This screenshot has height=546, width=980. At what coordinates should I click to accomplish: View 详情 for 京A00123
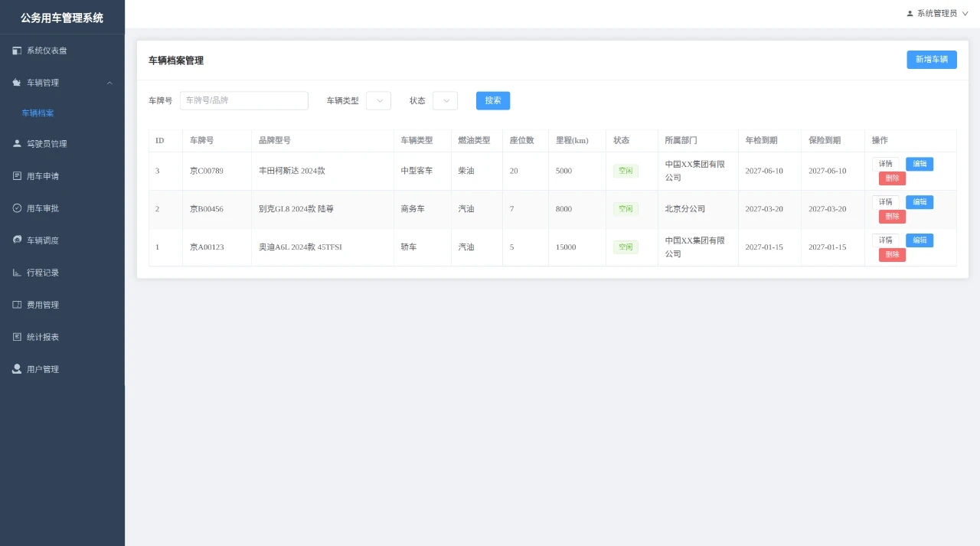pos(886,240)
